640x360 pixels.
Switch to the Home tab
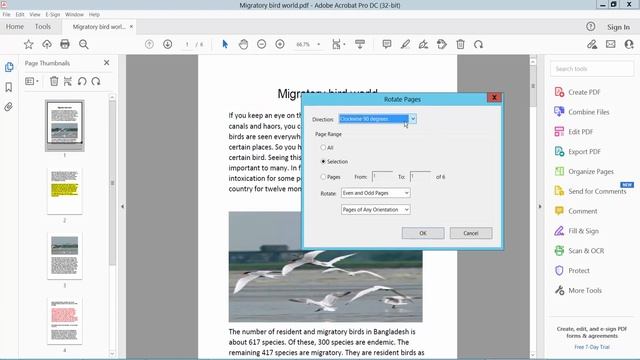[15, 27]
